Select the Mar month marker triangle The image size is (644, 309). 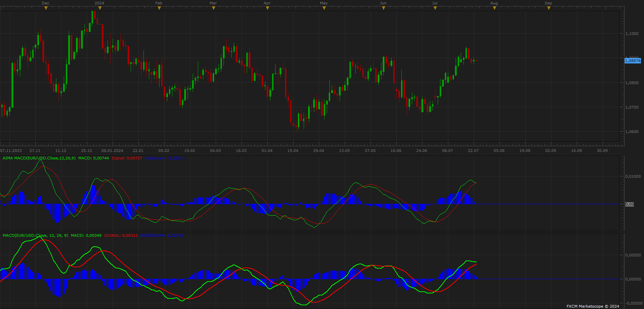click(x=213, y=8)
